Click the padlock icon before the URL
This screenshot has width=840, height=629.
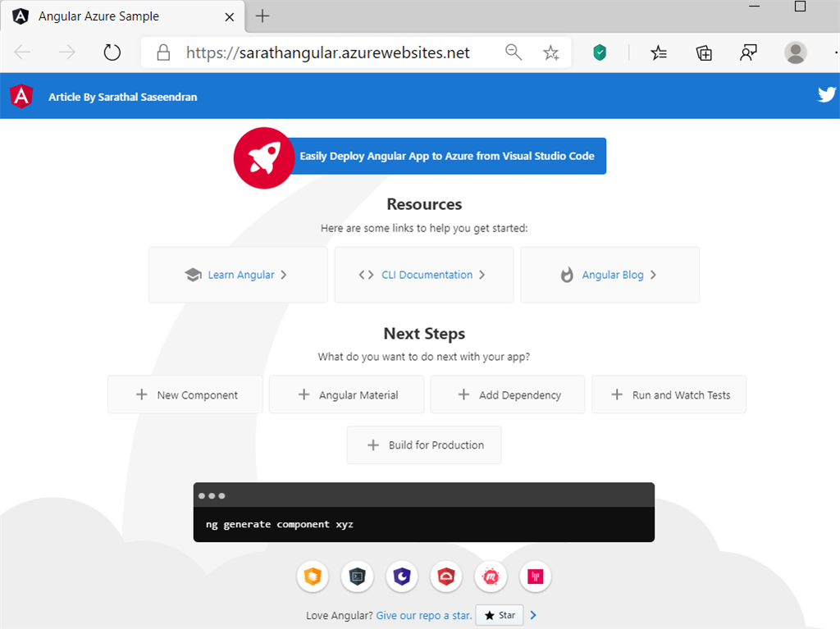[x=162, y=52]
